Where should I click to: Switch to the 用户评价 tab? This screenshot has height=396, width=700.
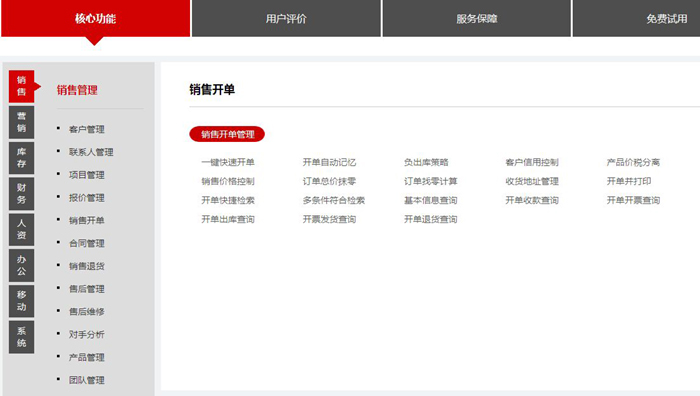coord(286,18)
